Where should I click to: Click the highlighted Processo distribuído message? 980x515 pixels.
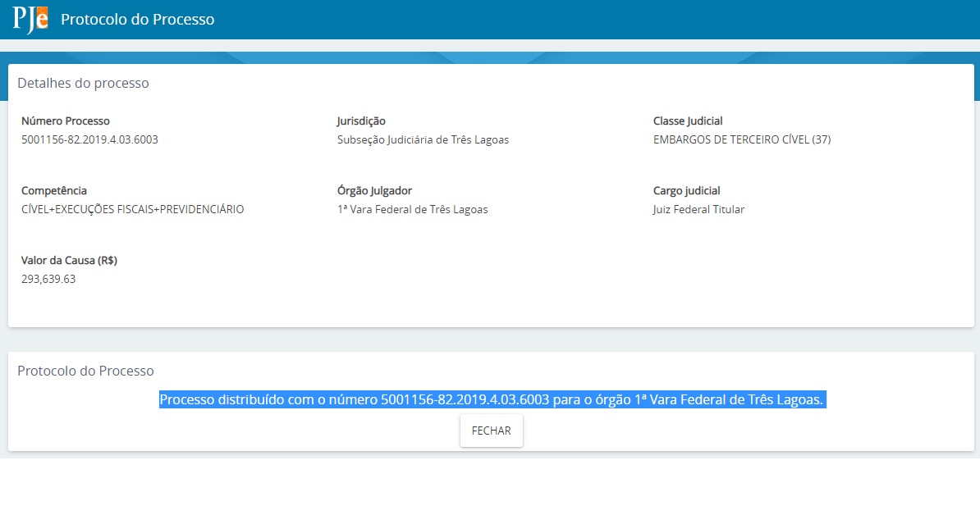[491, 399]
